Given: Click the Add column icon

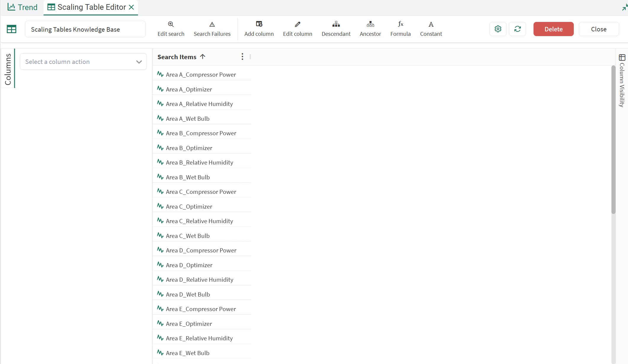Looking at the screenshot, I should (x=259, y=24).
